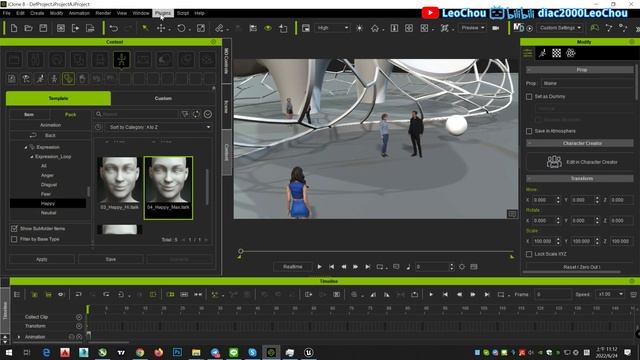This screenshot has width=640, height=360.
Task: Open the timeline track list icon
Action: [17, 294]
